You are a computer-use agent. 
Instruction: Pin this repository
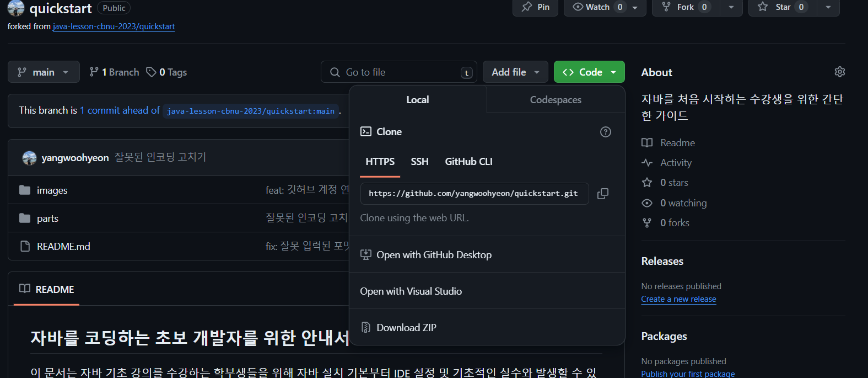pos(535,7)
